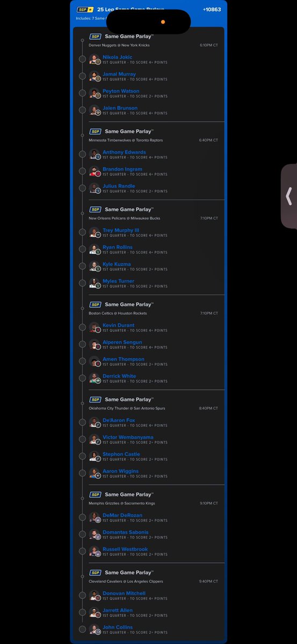The height and width of the screenshot is (644, 297).
Task: Tap Memphis Grizzlies @ Sacramento Kings matchup
Action: [x=121, y=503]
